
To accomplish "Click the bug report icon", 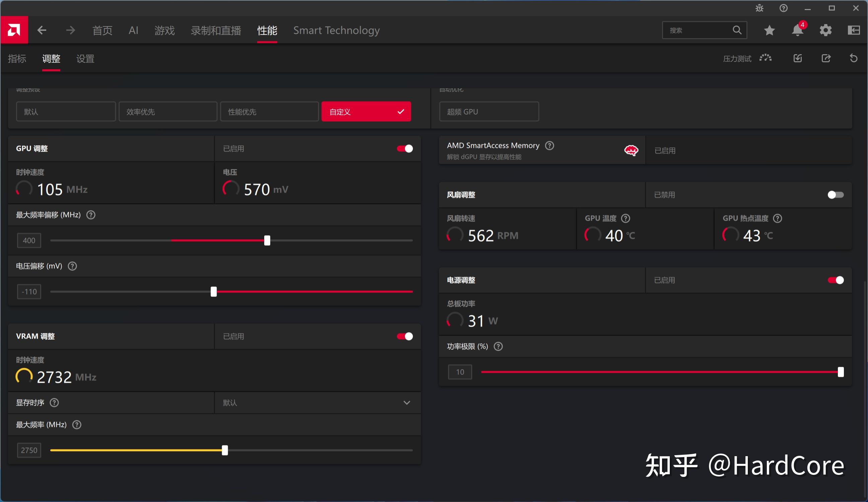I will 759,8.
